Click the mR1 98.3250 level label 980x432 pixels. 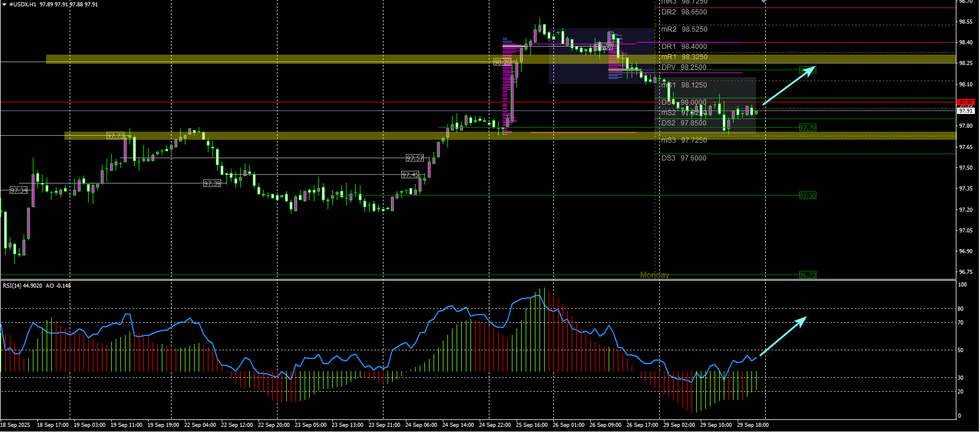coord(684,57)
